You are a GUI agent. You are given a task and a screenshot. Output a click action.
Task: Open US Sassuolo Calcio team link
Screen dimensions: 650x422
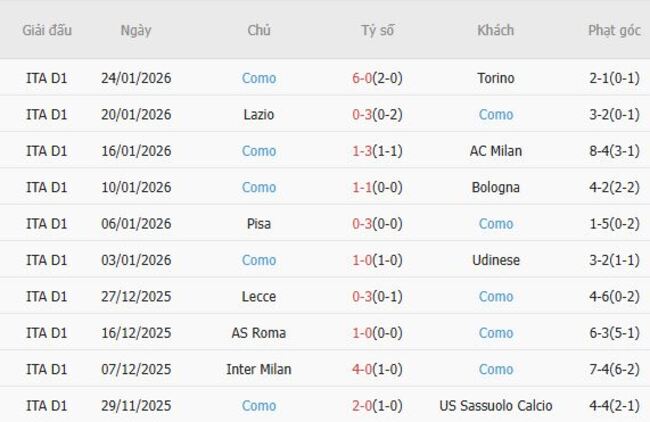point(495,406)
